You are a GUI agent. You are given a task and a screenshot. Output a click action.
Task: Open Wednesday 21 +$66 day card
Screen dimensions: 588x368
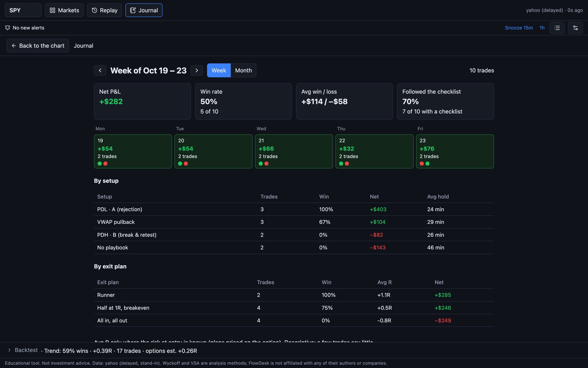pyautogui.click(x=294, y=151)
